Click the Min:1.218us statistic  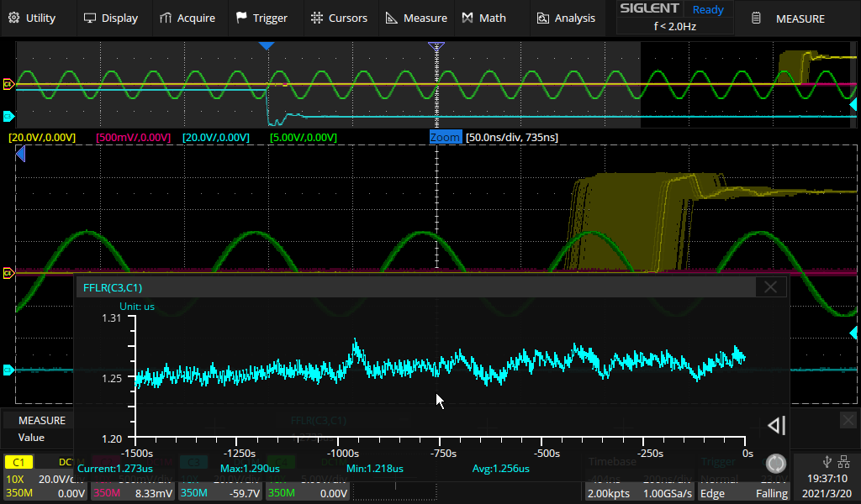[374, 469]
